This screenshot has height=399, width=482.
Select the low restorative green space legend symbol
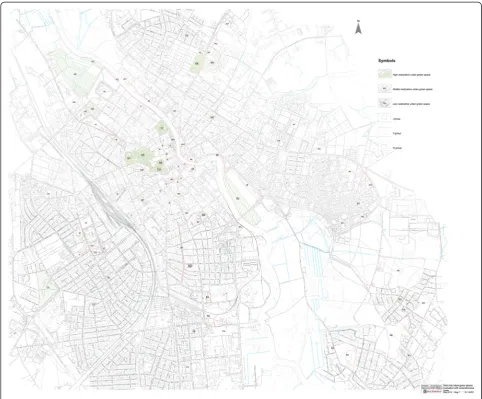(384, 103)
